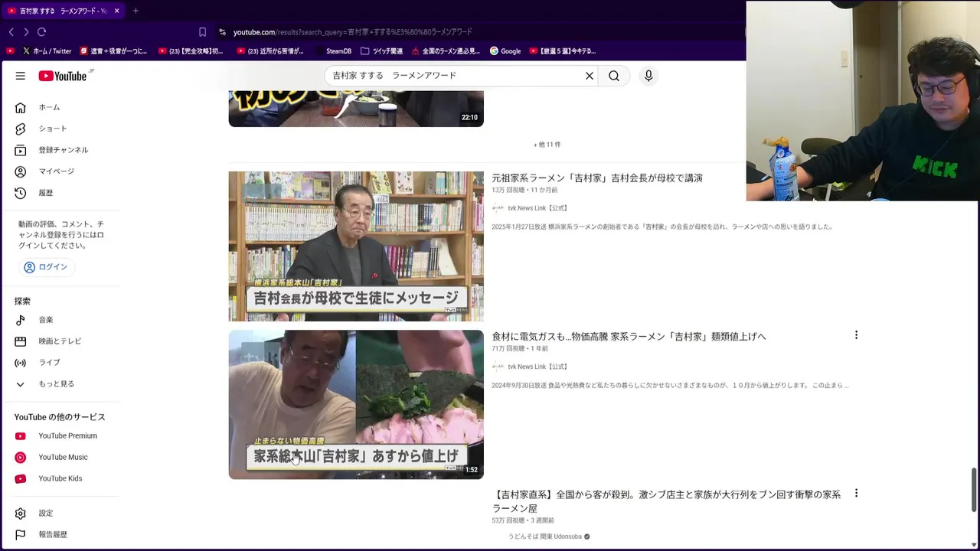Close the 吉村家 すする YouTube tab
The height and width of the screenshot is (551, 980).
tap(117, 11)
